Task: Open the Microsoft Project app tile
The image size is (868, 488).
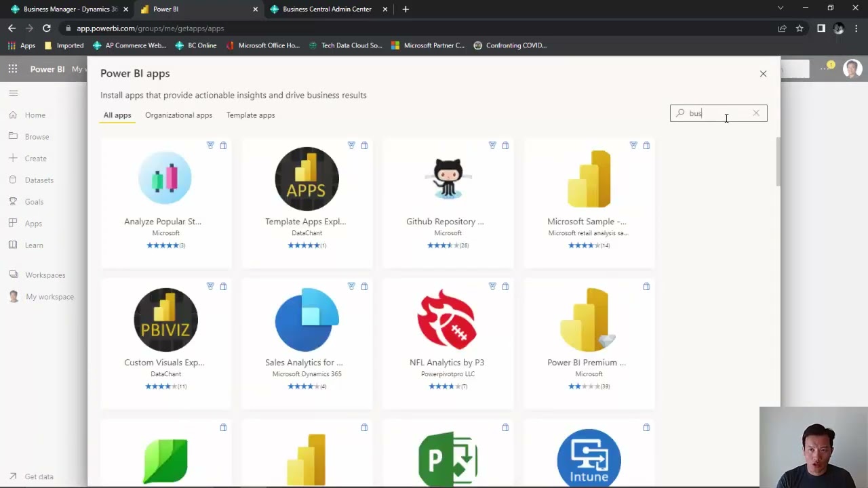Action: [x=448, y=453]
